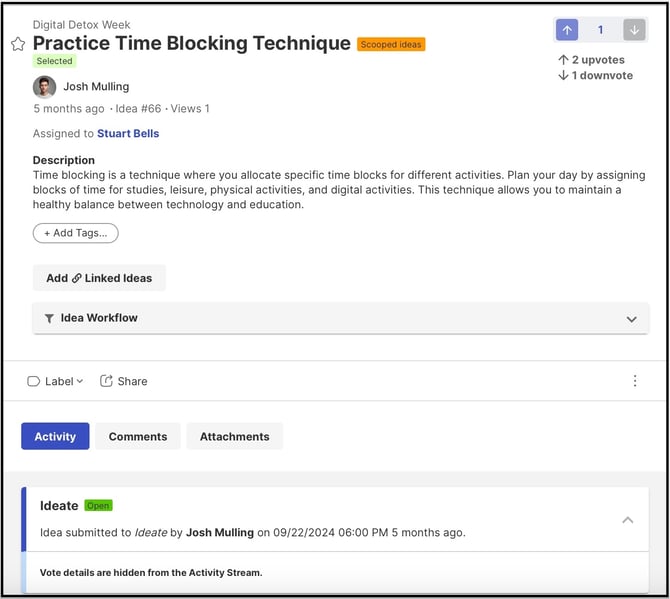Open the Attachments tab
The image size is (670, 599).
tap(235, 436)
